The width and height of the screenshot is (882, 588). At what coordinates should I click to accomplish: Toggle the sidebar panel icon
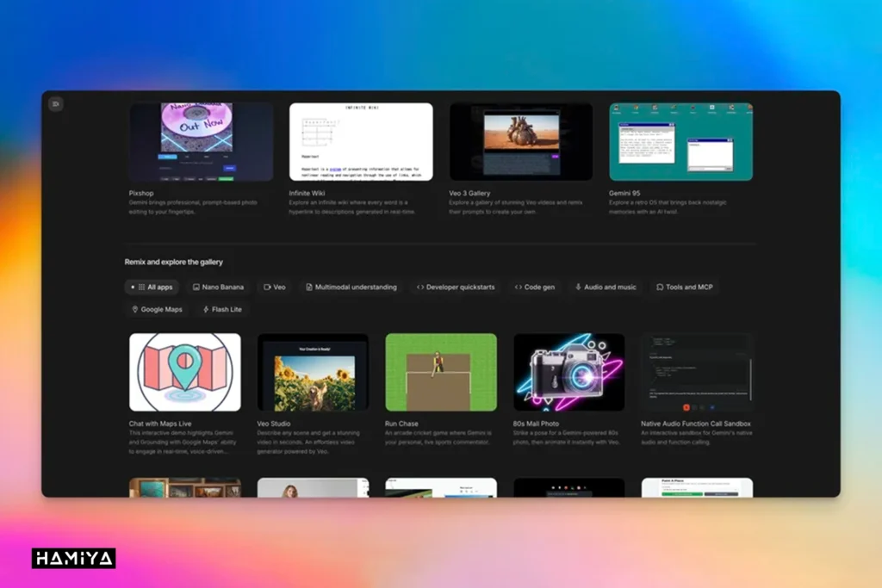coord(55,104)
